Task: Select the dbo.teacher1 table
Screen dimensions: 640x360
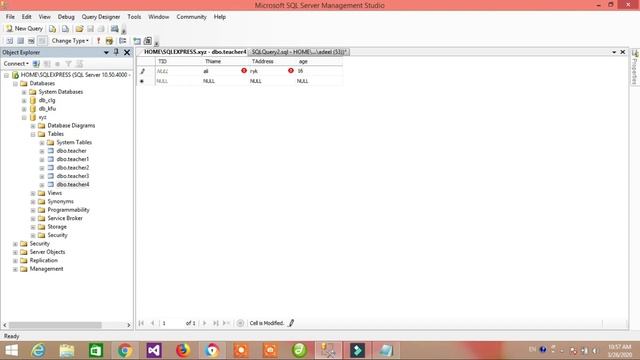Action: 73,159
